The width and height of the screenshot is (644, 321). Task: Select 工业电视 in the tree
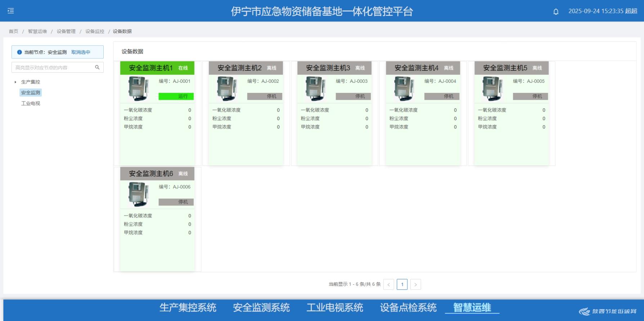coord(31,103)
